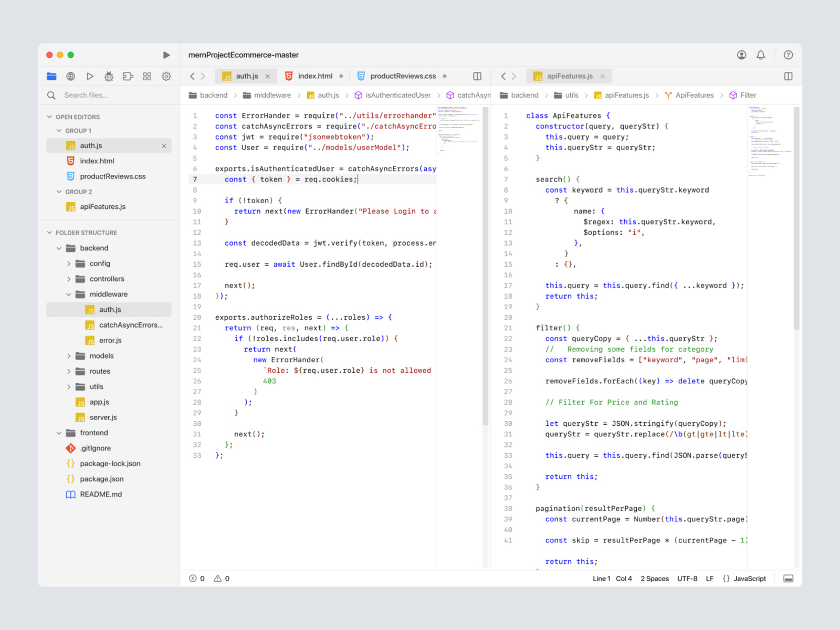Select the globe remote explorer icon
The height and width of the screenshot is (630, 840).
tap(70, 76)
